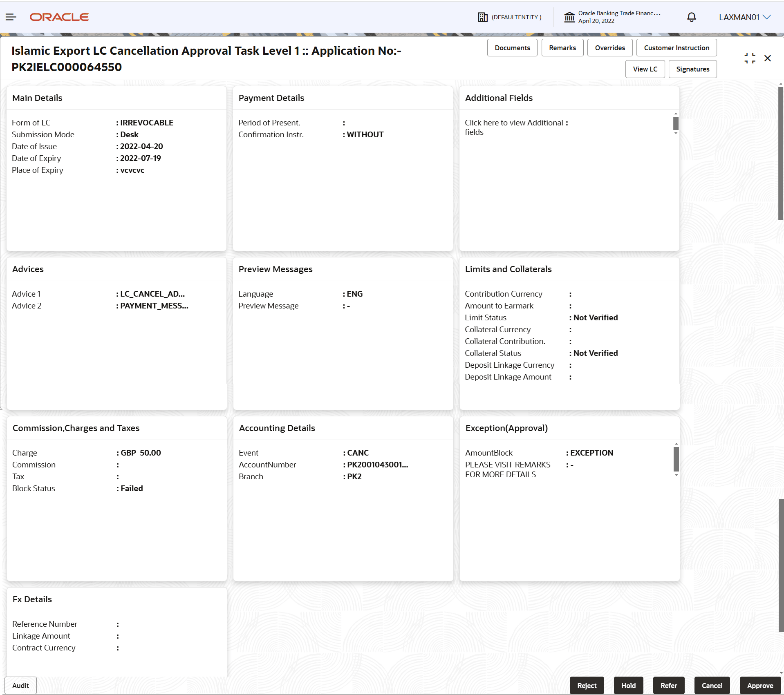This screenshot has width=784, height=695.
Task: Collapse the task screen using the resize icon
Action: tap(750, 58)
